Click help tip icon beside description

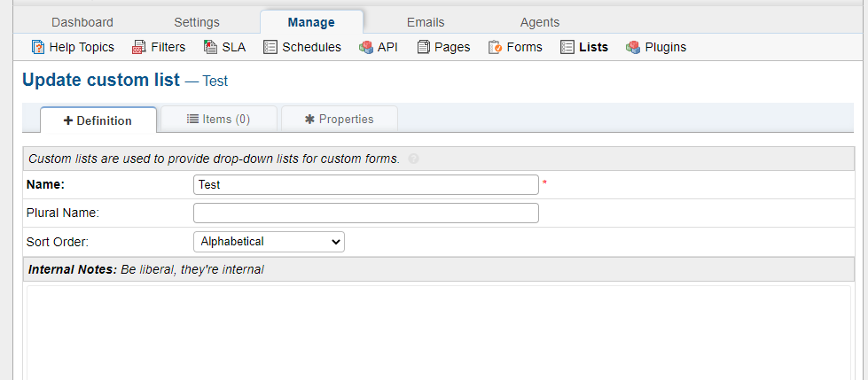pyautogui.click(x=413, y=159)
